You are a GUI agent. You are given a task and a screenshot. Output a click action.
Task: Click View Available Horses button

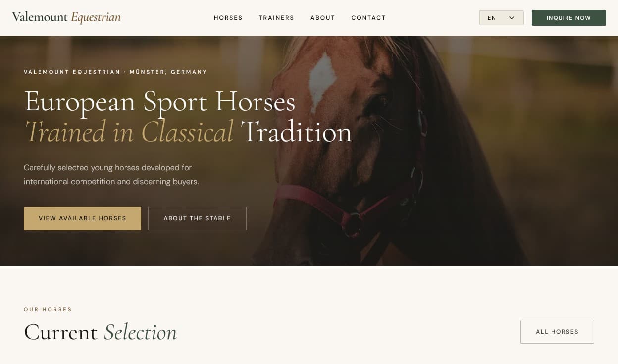click(82, 218)
